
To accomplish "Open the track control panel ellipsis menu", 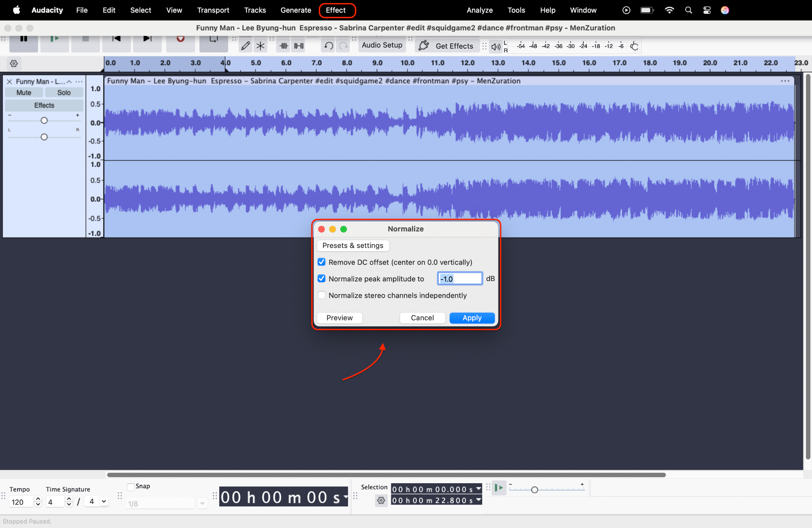I will tap(79, 82).
